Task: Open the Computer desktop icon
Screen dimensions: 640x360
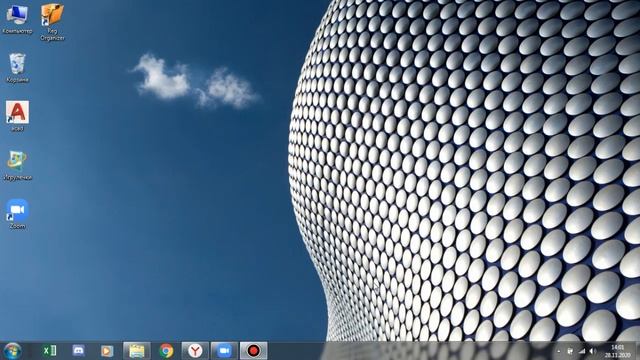Action: (17, 19)
